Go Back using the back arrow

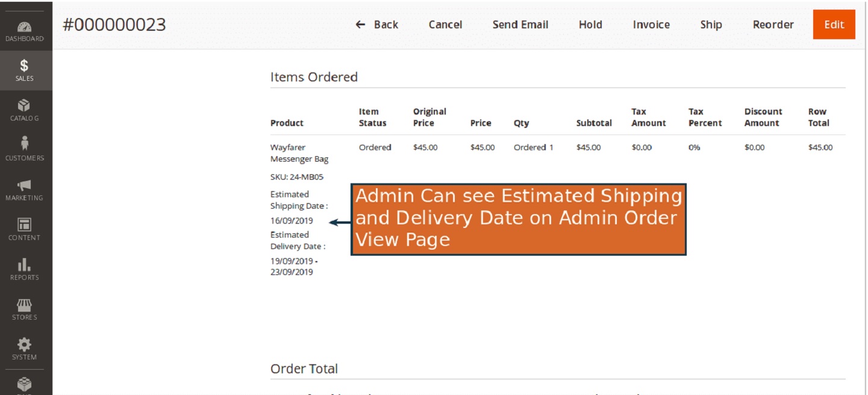(x=378, y=25)
